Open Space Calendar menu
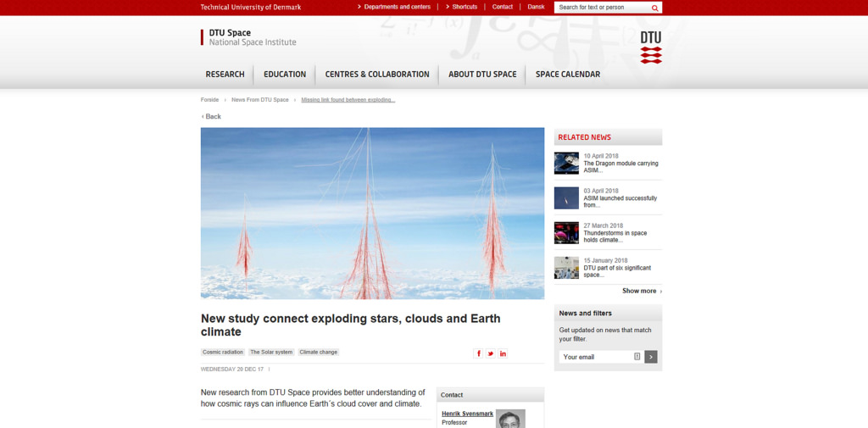Image resolution: width=868 pixels, height=428 pixels. coord(567,75)
